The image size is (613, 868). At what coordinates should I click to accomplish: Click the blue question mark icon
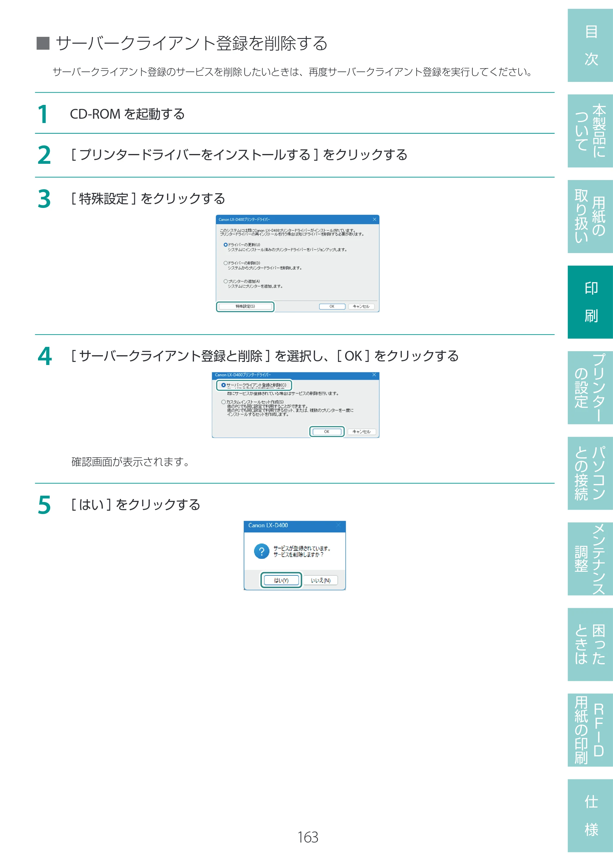click(261, 551)
